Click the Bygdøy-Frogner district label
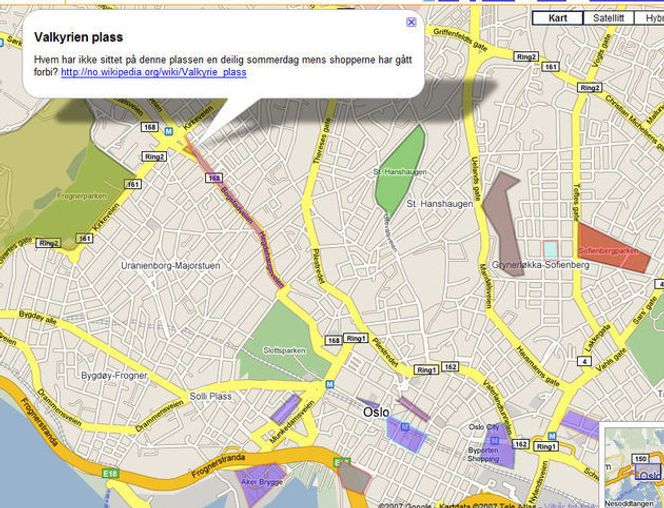 click(x=114, y=375)
